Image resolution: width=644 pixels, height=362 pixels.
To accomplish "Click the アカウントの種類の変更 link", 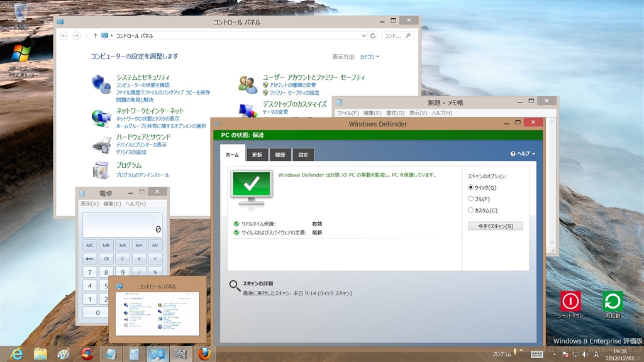I will coord(292,85).
